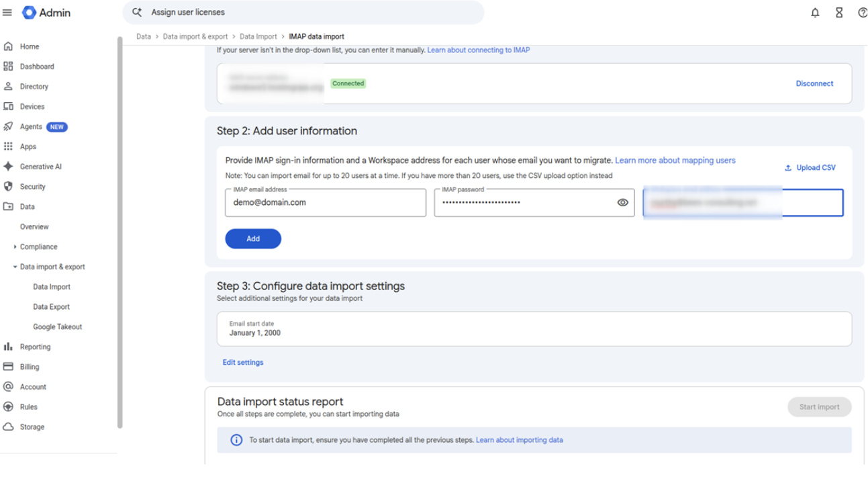This screenshot has height=479, width=868.
Task: Click the Devices icon in sidebar
Action: click(8, 107)
